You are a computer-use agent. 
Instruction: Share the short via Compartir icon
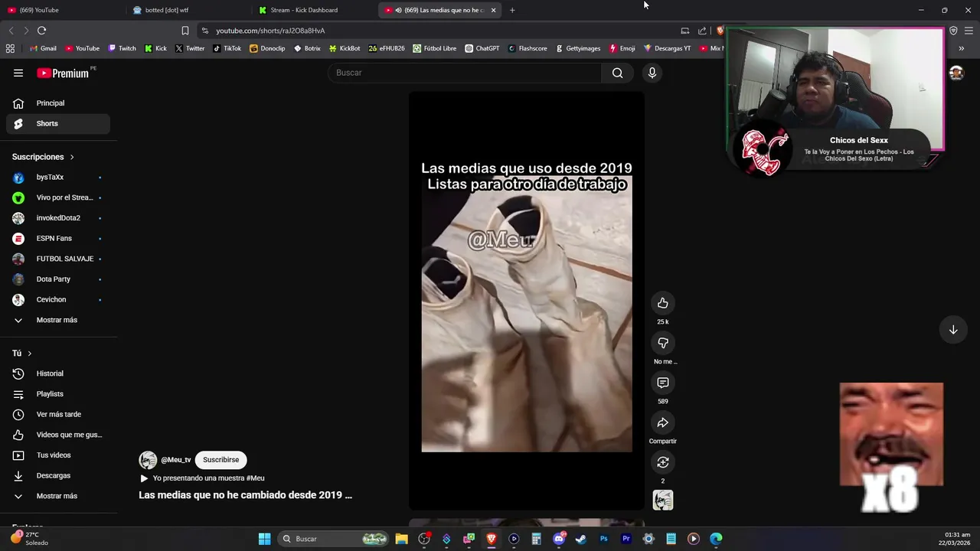pos(663,422)
